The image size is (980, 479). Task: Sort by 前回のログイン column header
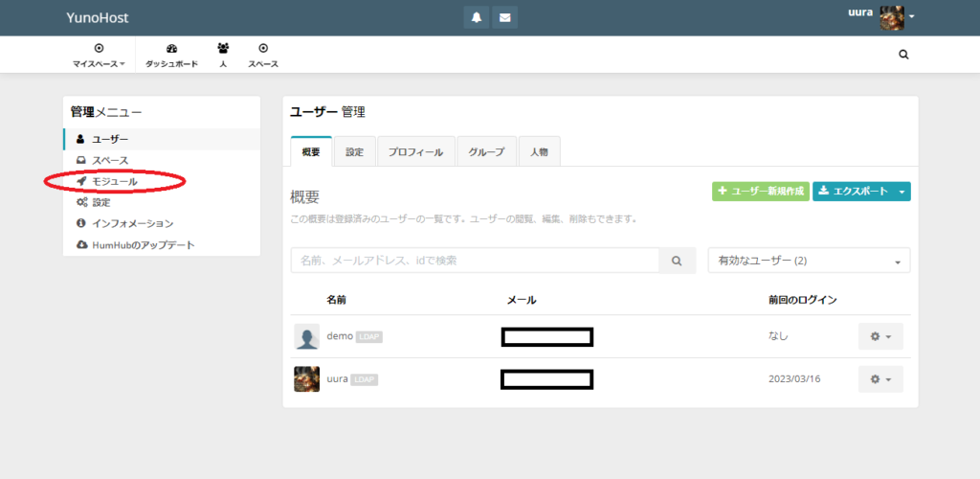coord(803,300)
